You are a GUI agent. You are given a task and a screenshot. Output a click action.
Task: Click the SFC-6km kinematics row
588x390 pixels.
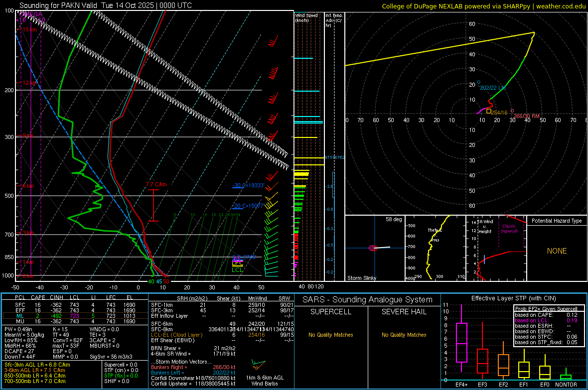pos(222,324)
